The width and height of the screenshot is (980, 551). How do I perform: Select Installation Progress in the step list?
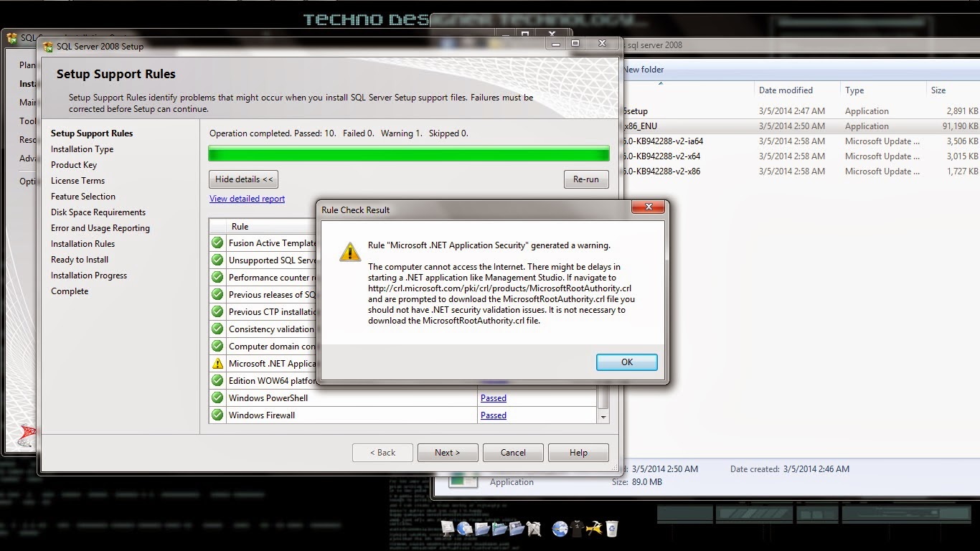coord(89,275)
